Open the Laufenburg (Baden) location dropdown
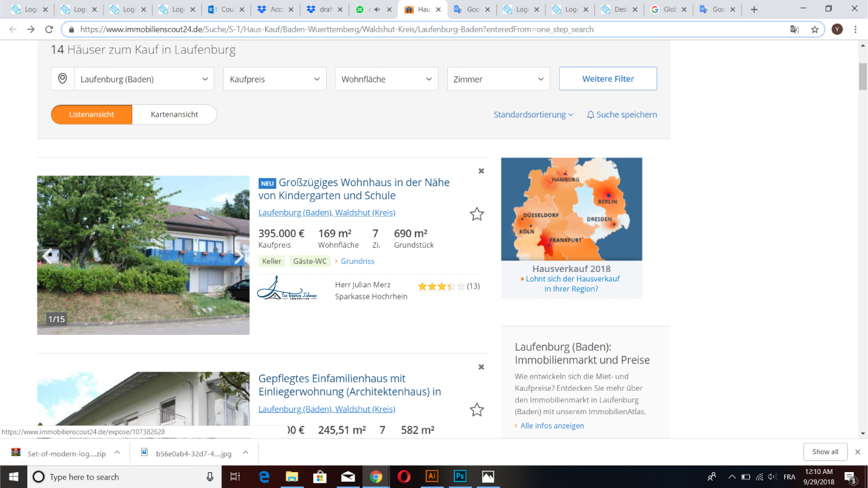 click(145, 79)
